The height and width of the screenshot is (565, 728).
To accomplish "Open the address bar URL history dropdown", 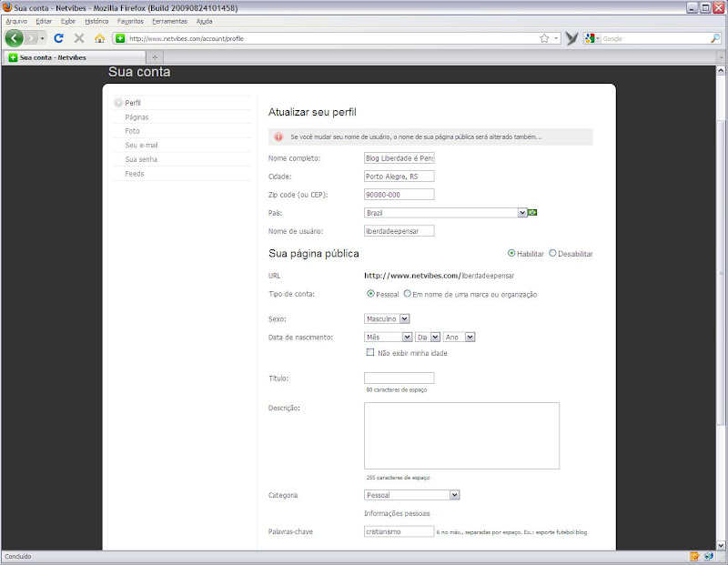I will click(556, 38).
